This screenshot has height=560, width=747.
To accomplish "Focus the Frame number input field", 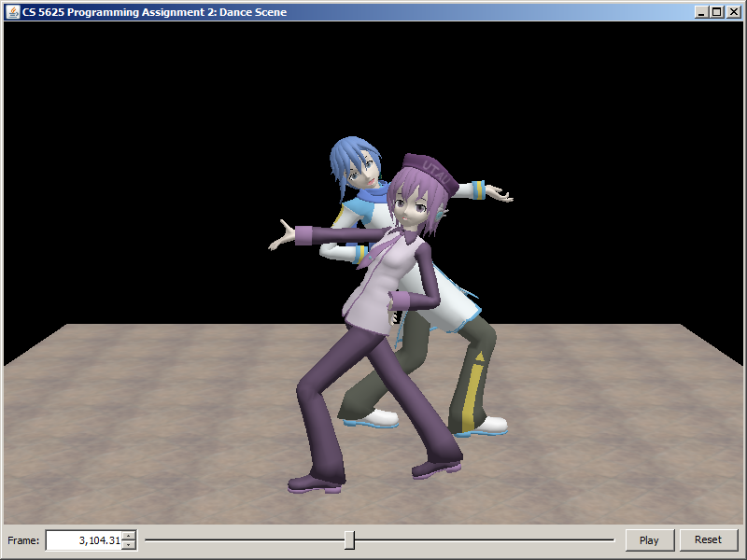I will [x=84, y=540].
